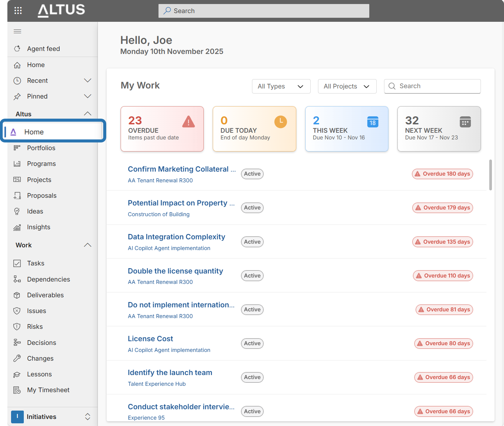
Task: Go to the Risks shield icon
Action: click(17, 327)
